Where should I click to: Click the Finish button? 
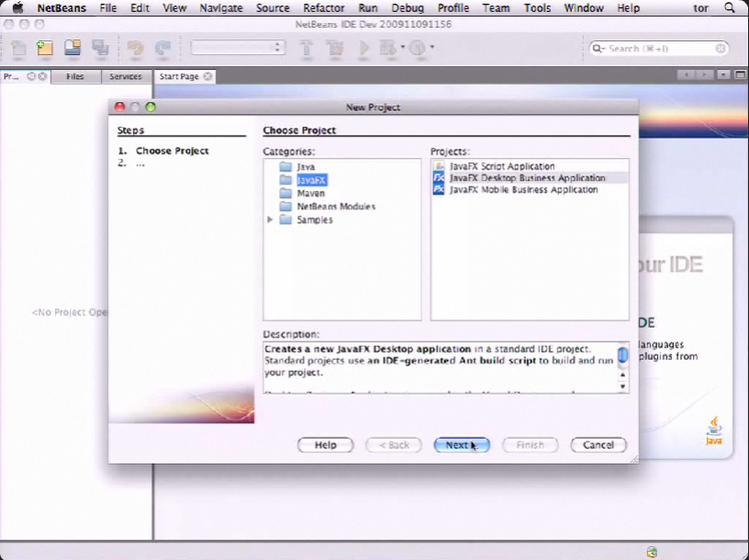[531, 445]
